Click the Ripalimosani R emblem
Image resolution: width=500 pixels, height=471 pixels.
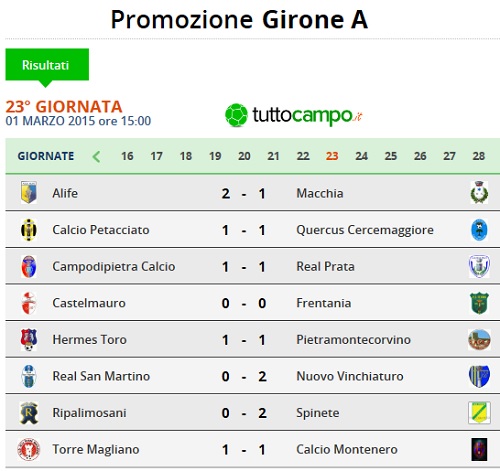(29, 413)
